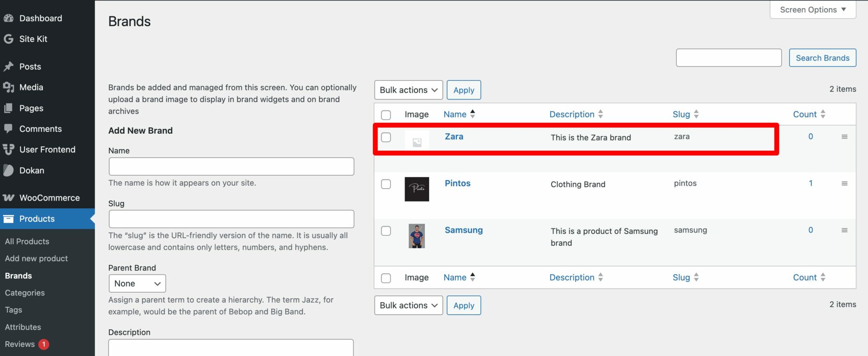Tick the Zara row checkbox

(x=386, y=137)
